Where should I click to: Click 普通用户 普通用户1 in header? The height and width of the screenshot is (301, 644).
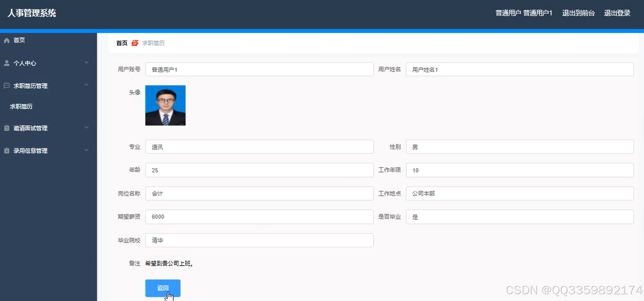tap(524, 13)
